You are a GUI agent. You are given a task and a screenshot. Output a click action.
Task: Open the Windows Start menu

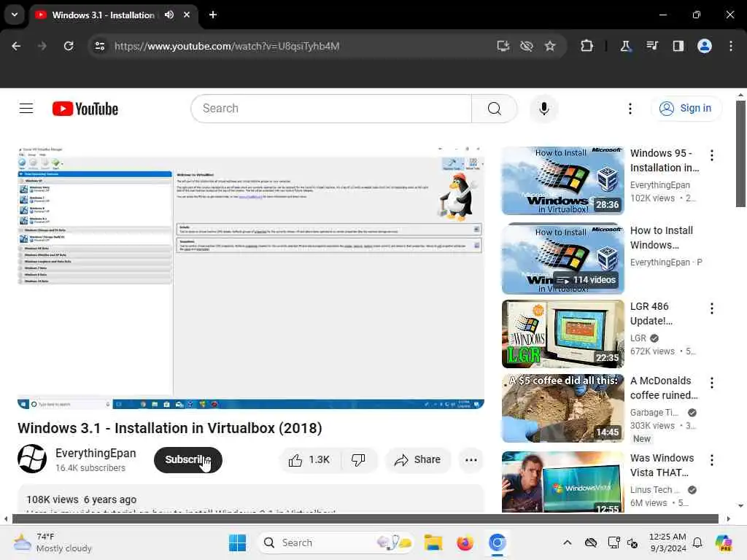click(237, 542)
